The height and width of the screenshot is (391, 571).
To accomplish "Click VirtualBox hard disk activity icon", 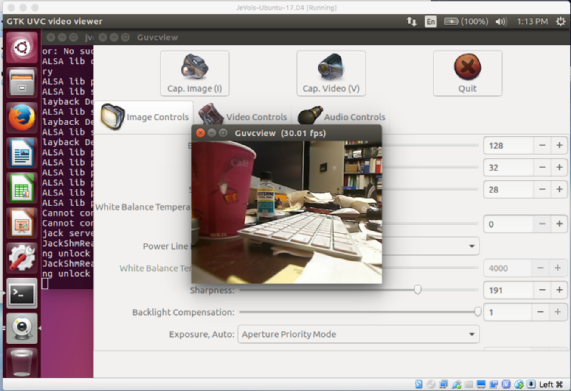I will tap(419, 384).
